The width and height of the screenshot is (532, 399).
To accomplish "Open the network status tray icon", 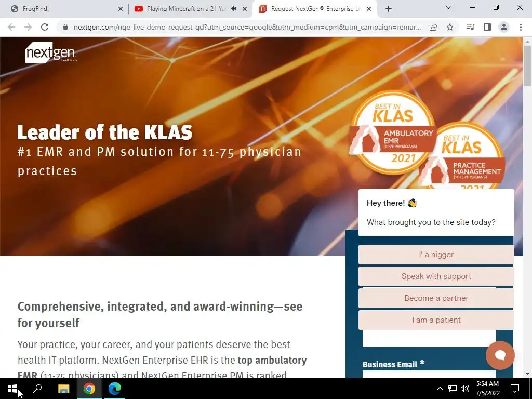I will pos(453,389).
